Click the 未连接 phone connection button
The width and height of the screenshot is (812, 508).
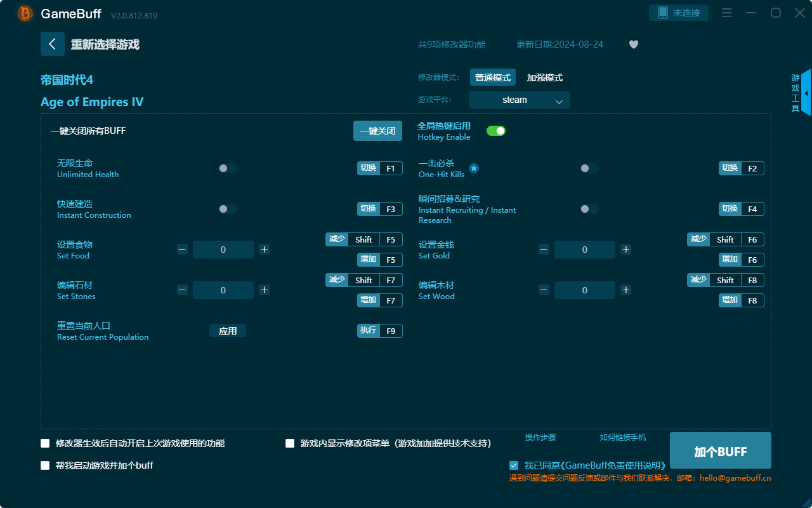point(678,12)
